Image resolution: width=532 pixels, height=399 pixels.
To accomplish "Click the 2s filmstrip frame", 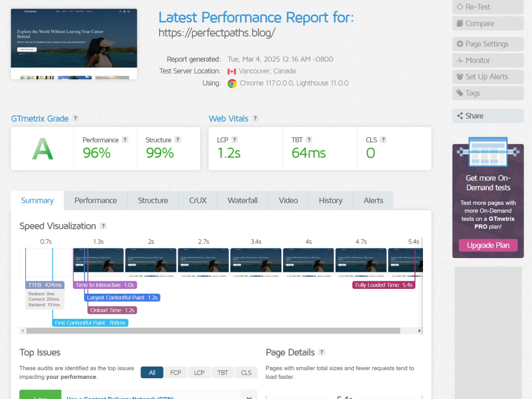I will [151, 262].
